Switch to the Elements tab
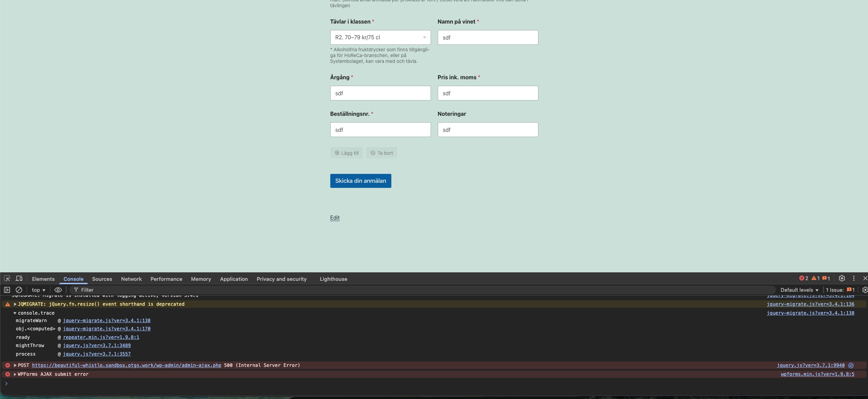 tap(43, 279)
